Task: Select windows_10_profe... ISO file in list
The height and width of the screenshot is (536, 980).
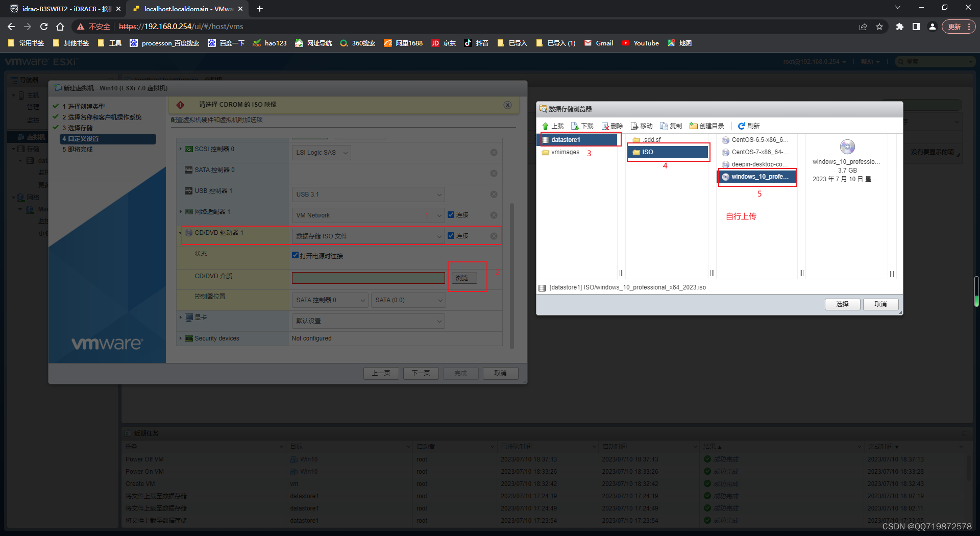Action: point(757,177)
